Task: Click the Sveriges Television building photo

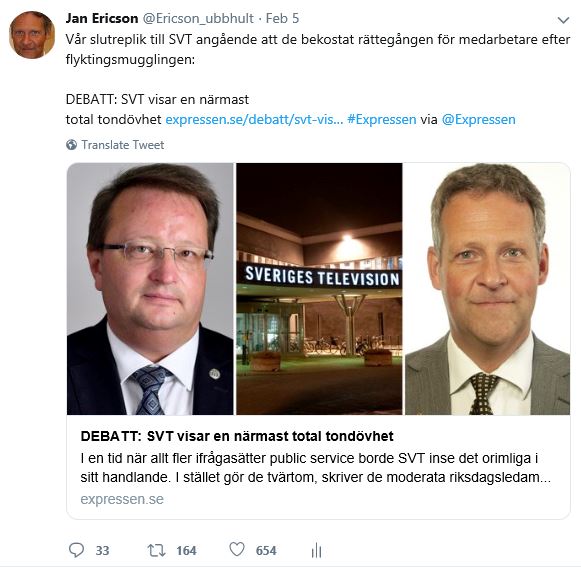Action: 319,289
